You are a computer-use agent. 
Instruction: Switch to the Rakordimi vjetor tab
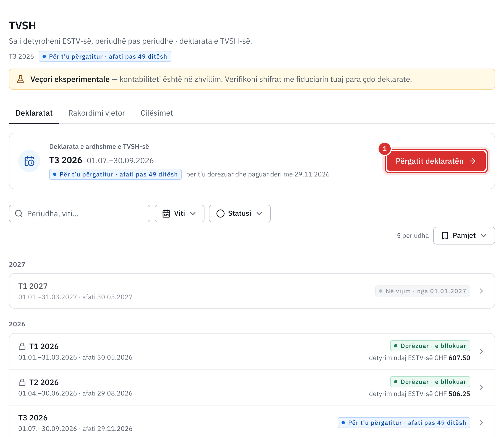(x=97, y=113)
